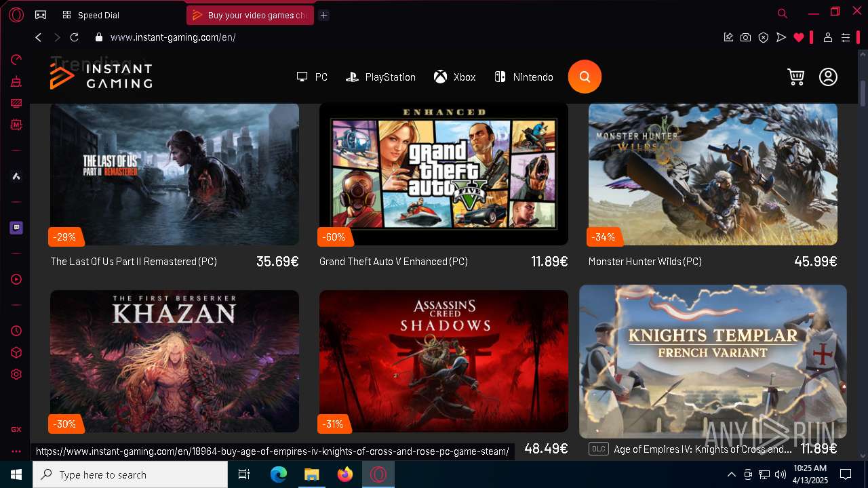Open the ad blocker shield icon
The height and width of the screenshot is (488, 868).
764,37
